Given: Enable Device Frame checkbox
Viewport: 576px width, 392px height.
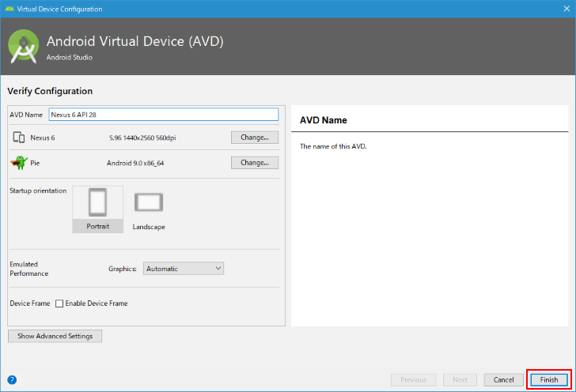Looking at the screenshot, I should pos(59,303).
